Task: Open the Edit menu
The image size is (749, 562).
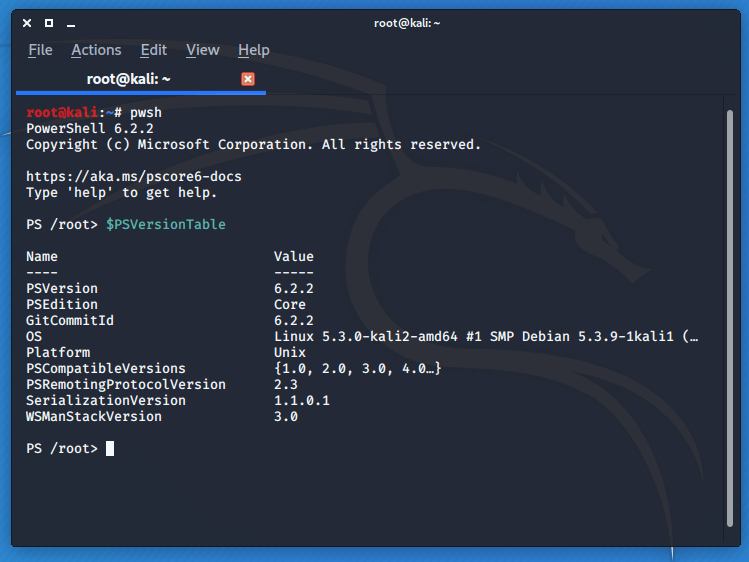Action: point(153,50)
